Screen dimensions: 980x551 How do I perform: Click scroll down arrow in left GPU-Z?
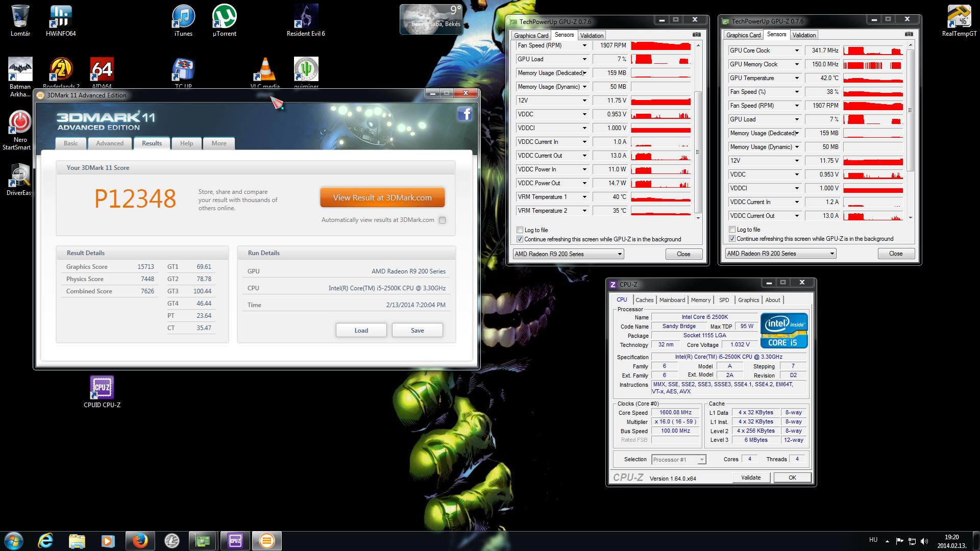click(x=698, y=218)
